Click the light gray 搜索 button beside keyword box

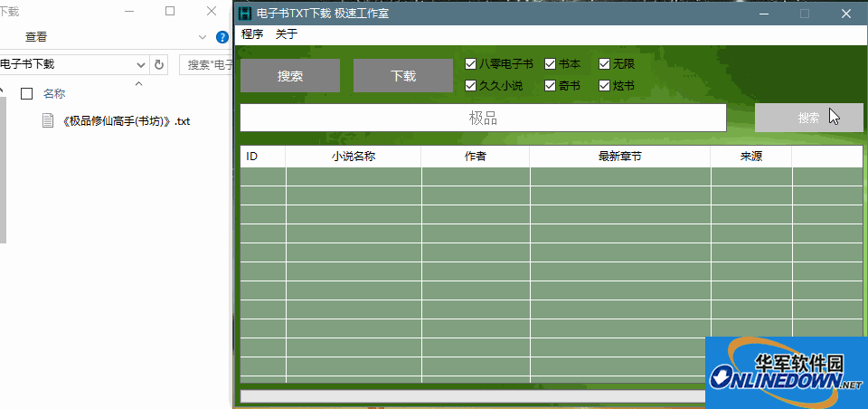click(x=808, y=118)
